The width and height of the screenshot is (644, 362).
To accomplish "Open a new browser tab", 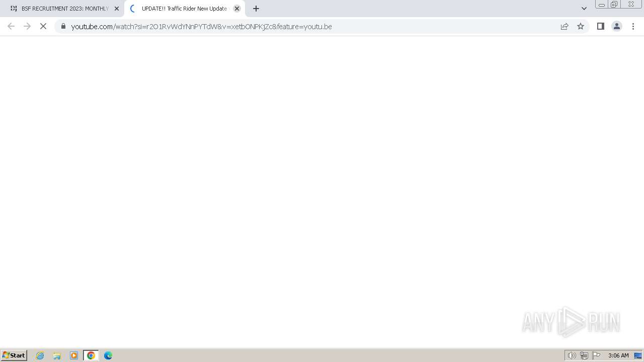I will pyautogui.click(x=256, y=9).
